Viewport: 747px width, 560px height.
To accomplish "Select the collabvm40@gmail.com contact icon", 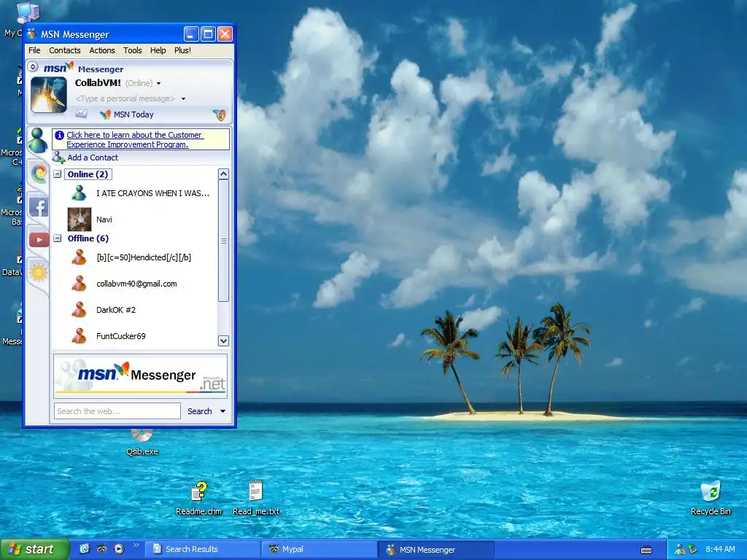I will point(79,284).
